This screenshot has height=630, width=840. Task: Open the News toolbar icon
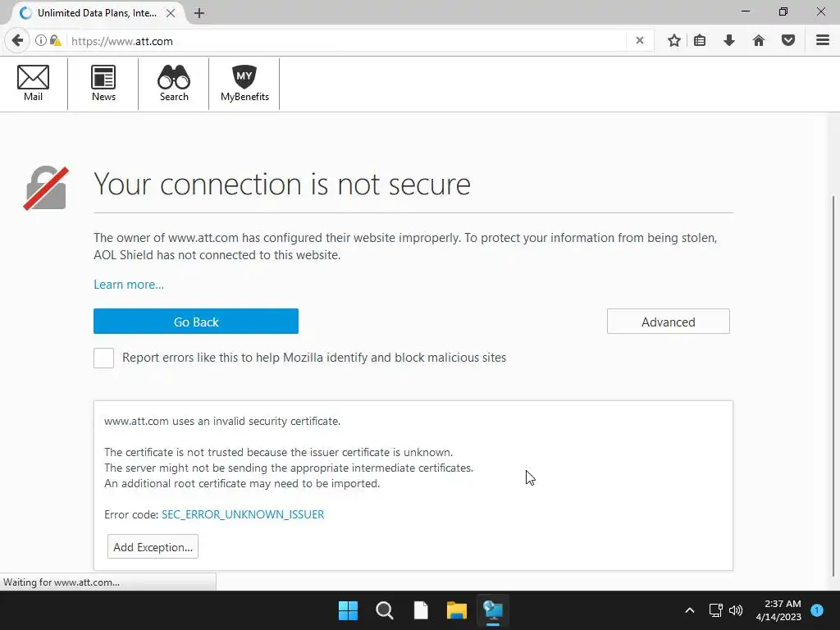pos(103,83)
